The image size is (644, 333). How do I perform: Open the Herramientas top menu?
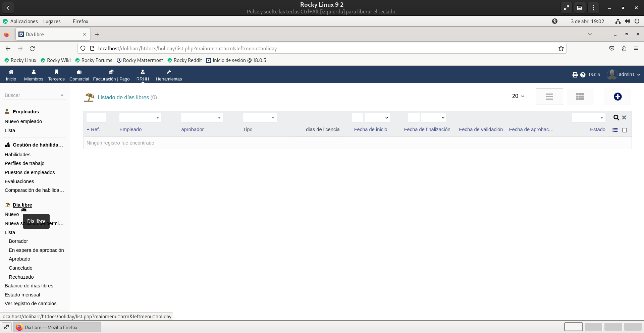pos(169,75)
